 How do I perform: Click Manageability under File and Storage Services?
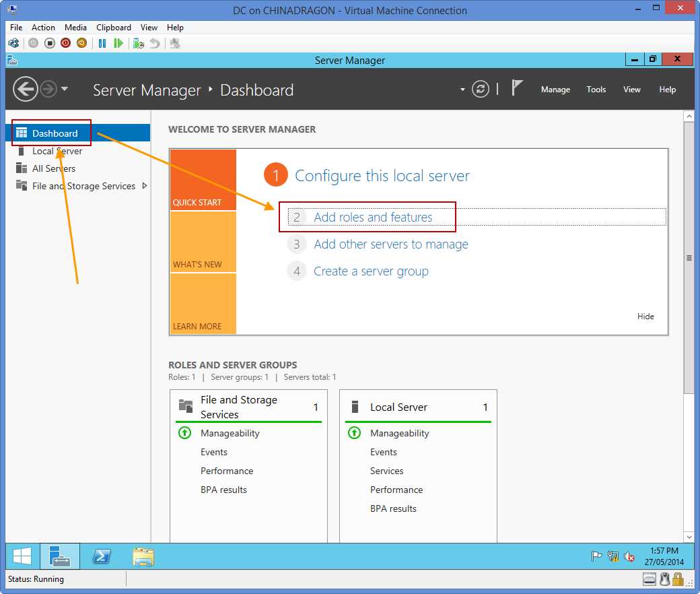click(x=230, y=433)
